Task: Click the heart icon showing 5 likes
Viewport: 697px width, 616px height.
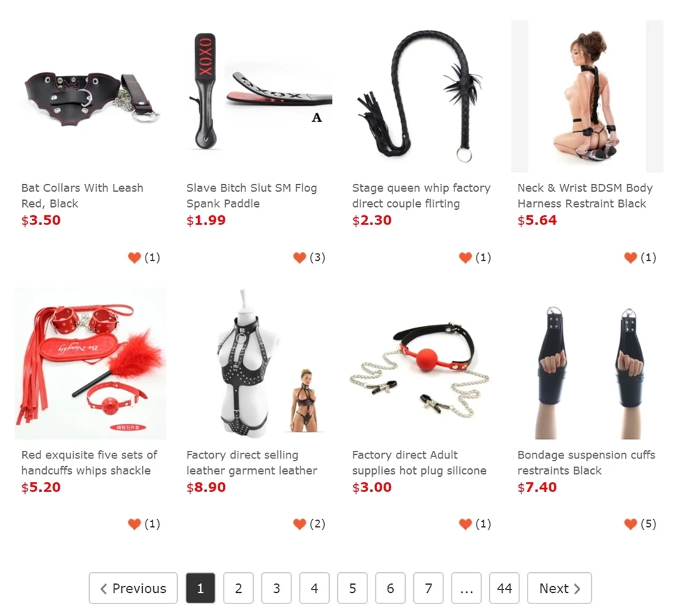Action: 630,524
